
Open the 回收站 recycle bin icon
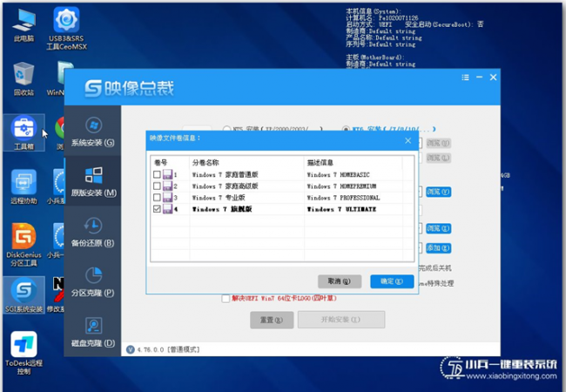(x=24, y=78)
